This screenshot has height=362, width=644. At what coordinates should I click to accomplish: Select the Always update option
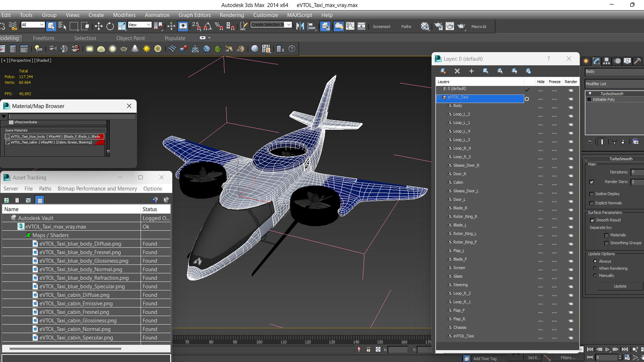595,261
